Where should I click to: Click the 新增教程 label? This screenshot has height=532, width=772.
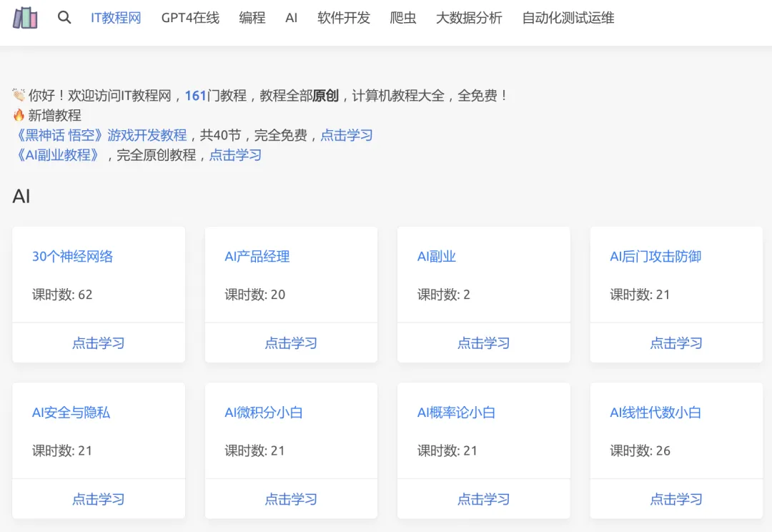54,116
